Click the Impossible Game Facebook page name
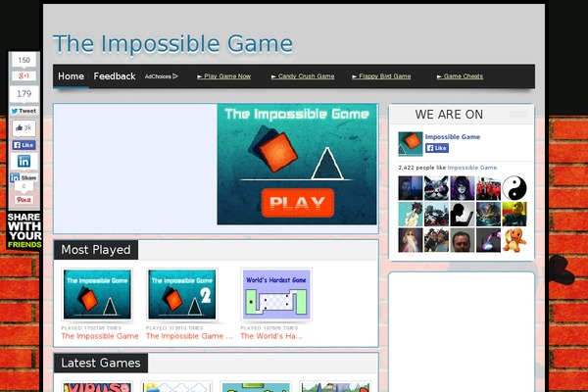 [453, 137]
